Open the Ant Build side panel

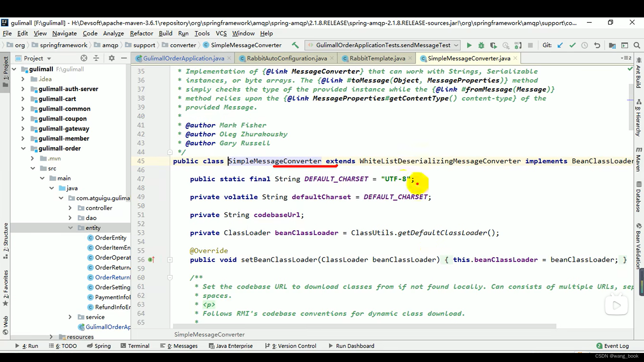[638, 74]
